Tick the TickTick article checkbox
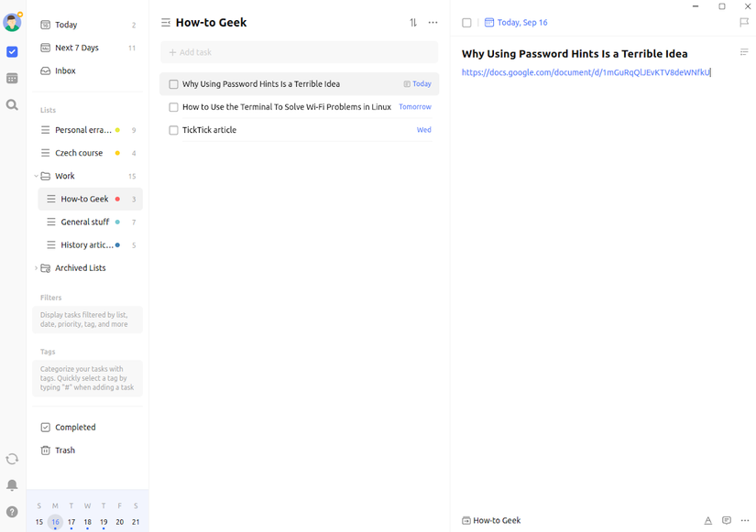This screenshot has height=532, width=756. point(173,130)
